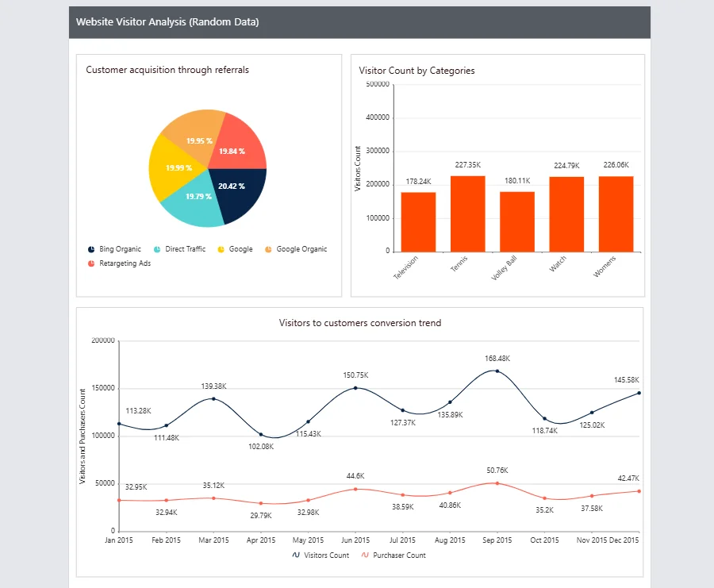Click the 150.75K data label
The width and height of the screenshot is (714, 588).
click(x=355, y=375)
